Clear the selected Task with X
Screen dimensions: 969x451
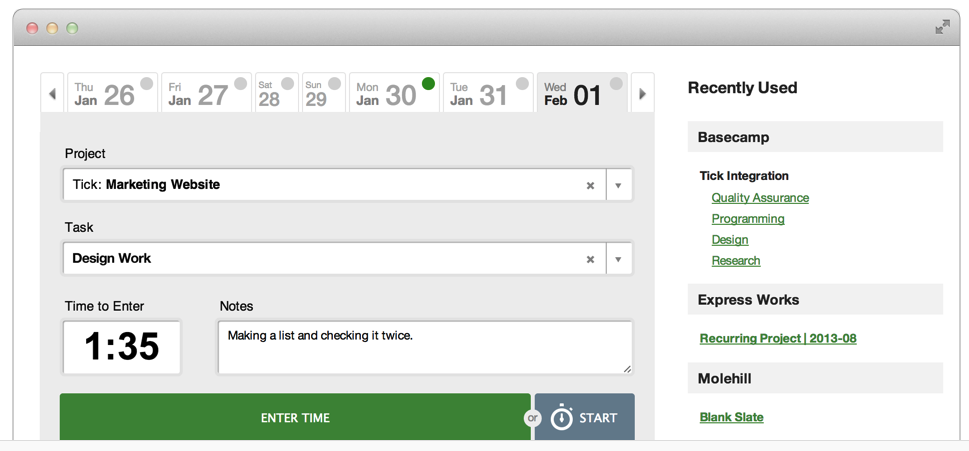click(x=590, y=259)
